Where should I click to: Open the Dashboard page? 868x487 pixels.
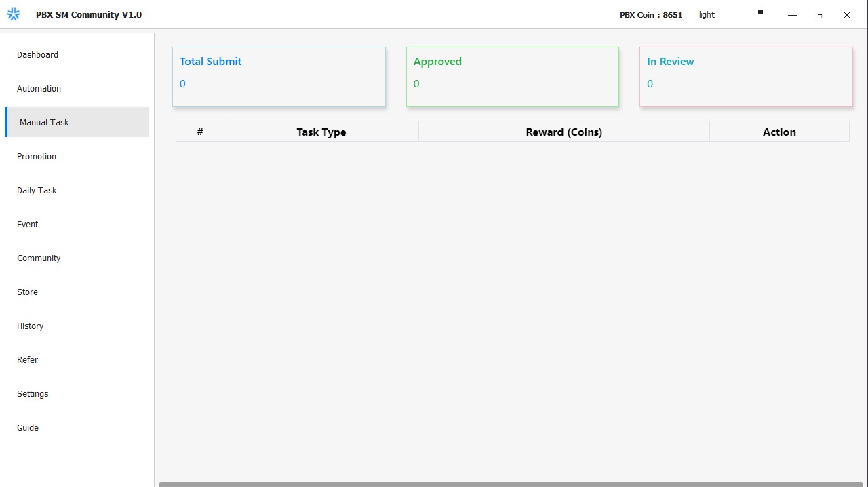pos(38,55)
